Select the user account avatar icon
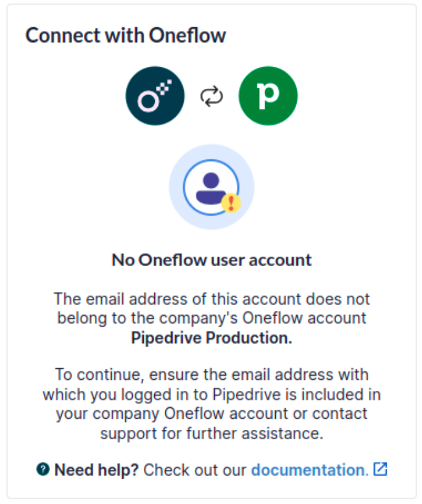422x504 pixels. tap(212, 185)
